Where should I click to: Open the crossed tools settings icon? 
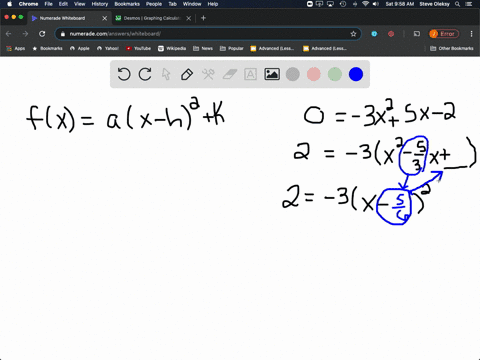tap(208, 74)
